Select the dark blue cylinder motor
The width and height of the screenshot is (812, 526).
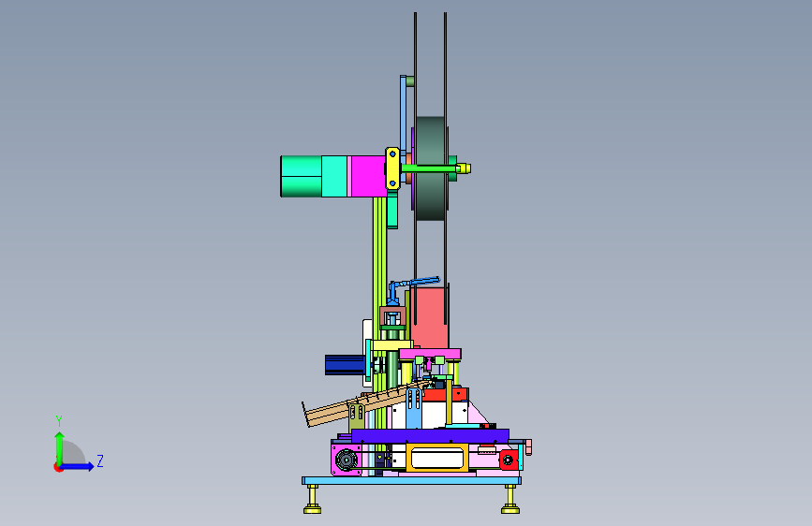[x=345, y=364]
